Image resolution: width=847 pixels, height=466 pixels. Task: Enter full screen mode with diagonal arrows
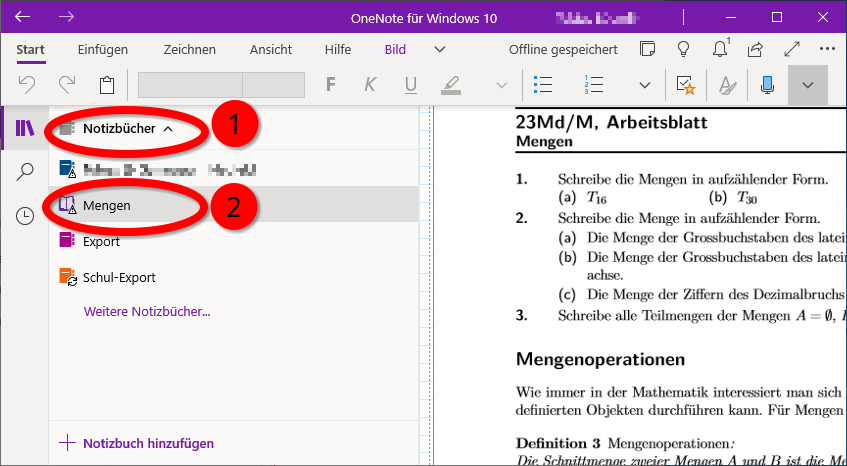click(x=792, y=49)
